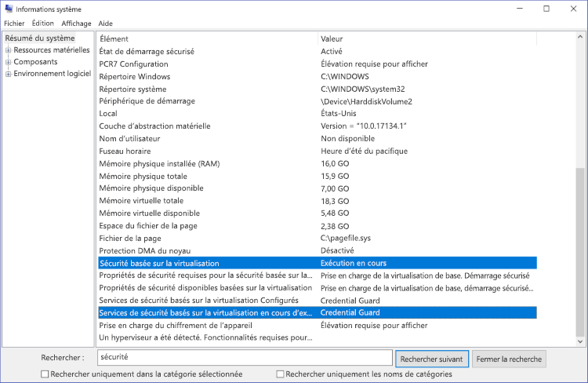Close the Informations système window
This screenshot has width=588, height=383.
573,9
